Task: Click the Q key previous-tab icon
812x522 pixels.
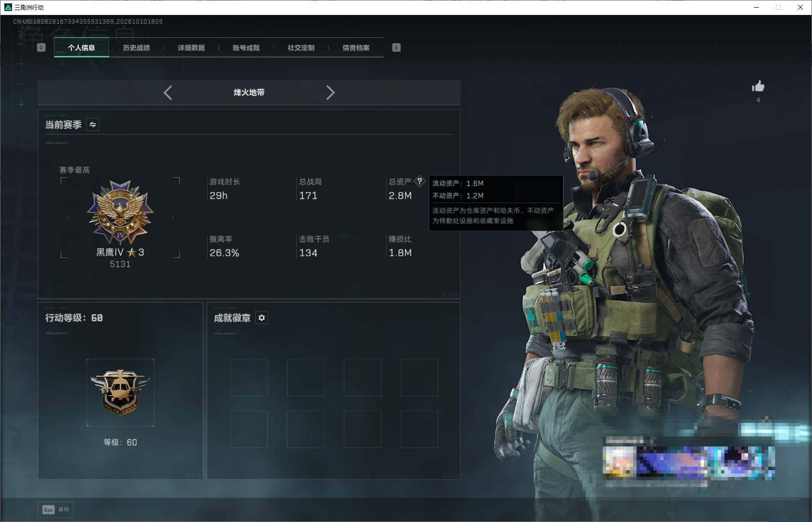Action: tap(41, 47)
